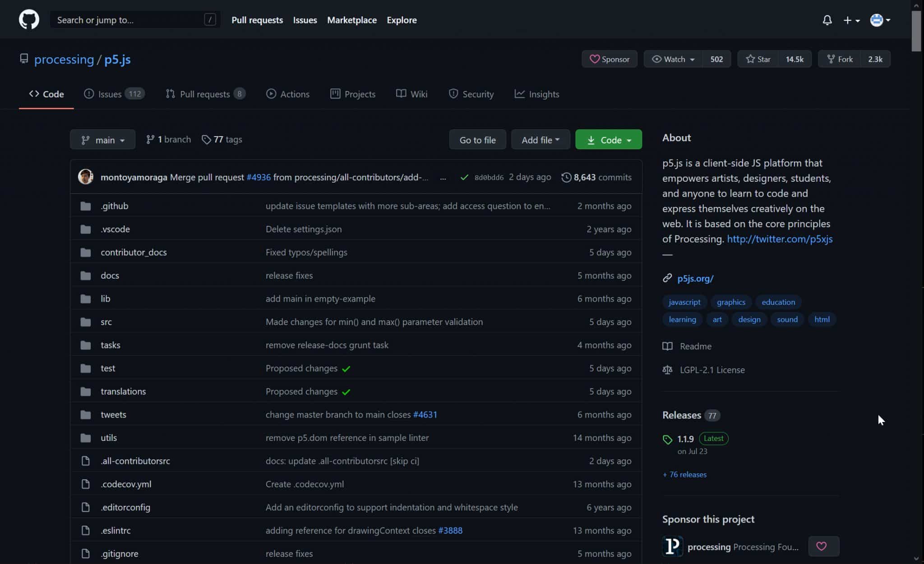Open the Add file dropdown
Screen dimensions: 924x564
540,139
